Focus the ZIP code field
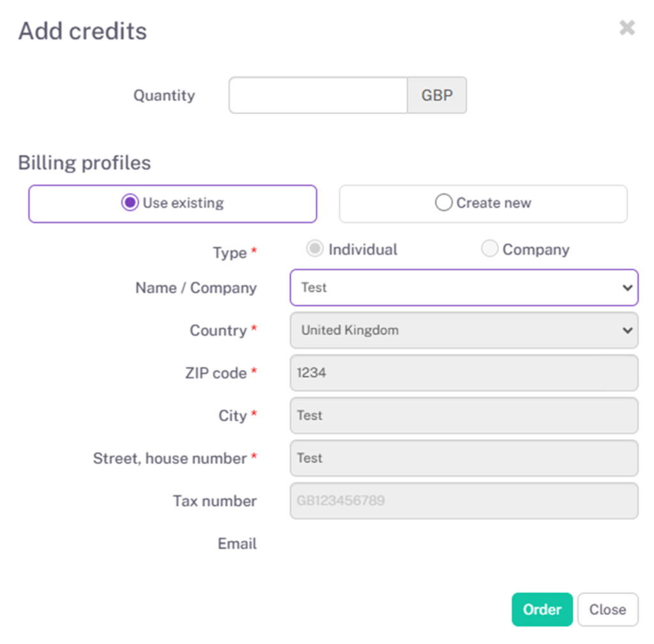This screenshot has height=644, width=654. coord(464,373)
